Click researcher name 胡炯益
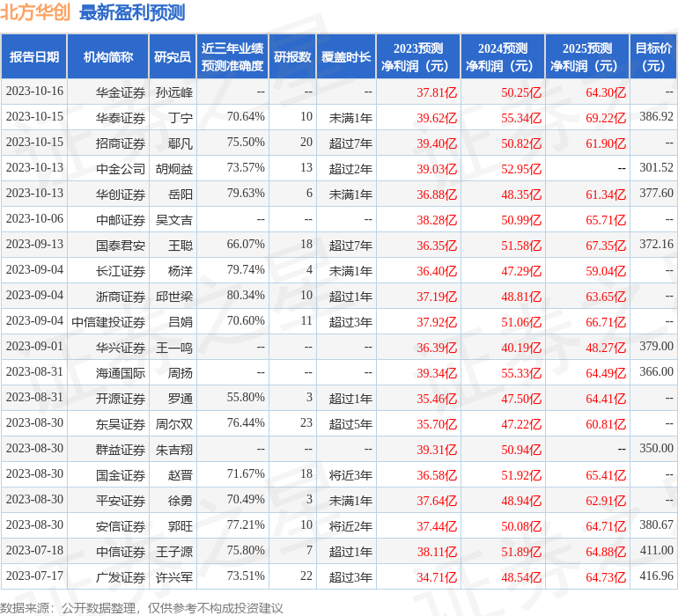This screenshot has height=616, width=678. point(173,169)
